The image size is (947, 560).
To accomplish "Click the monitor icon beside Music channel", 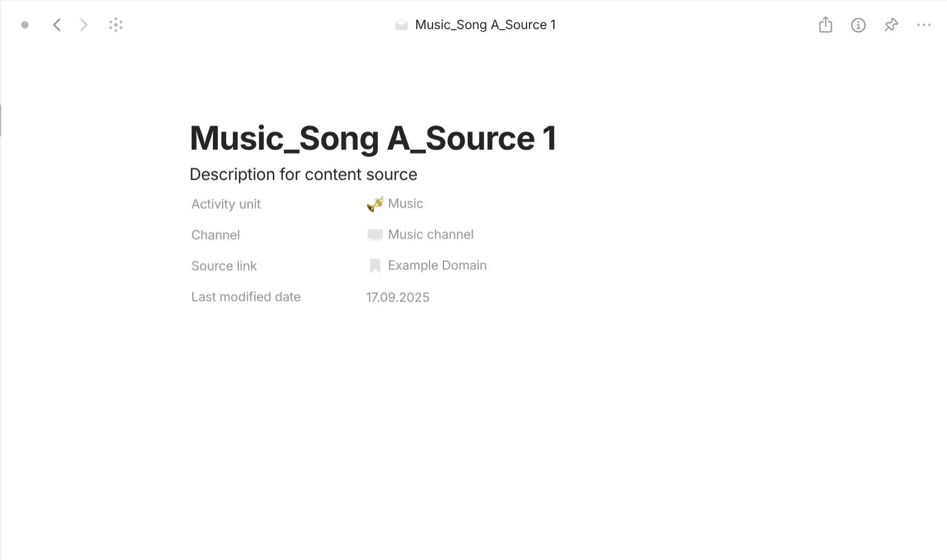I will point(375,235).
